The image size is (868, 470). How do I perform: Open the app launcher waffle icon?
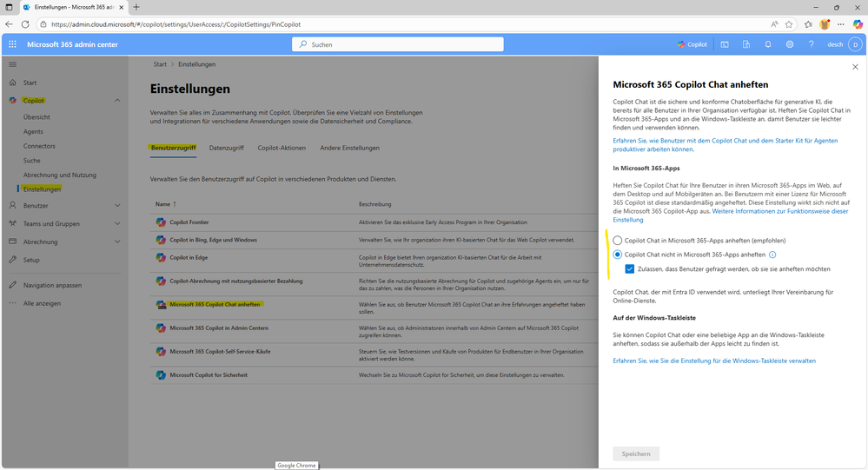coord(12,44)
